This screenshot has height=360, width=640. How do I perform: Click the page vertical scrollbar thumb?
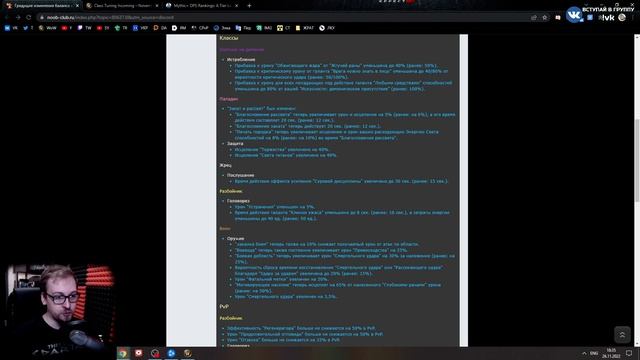[x=637, y=160]
